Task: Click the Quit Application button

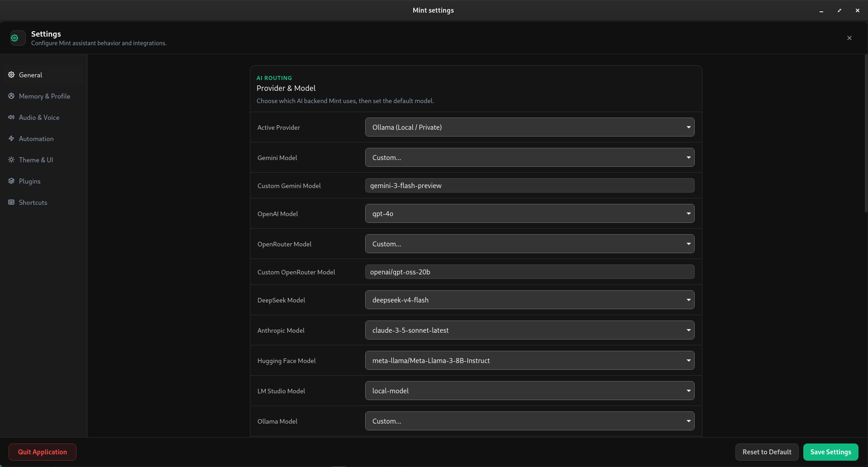Action: [x=43, y=452]
